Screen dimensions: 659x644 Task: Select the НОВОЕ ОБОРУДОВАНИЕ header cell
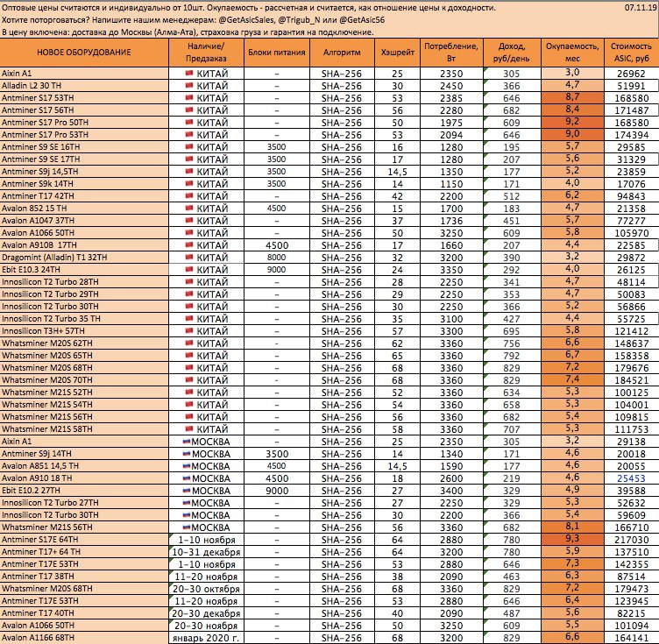point(84,53)
